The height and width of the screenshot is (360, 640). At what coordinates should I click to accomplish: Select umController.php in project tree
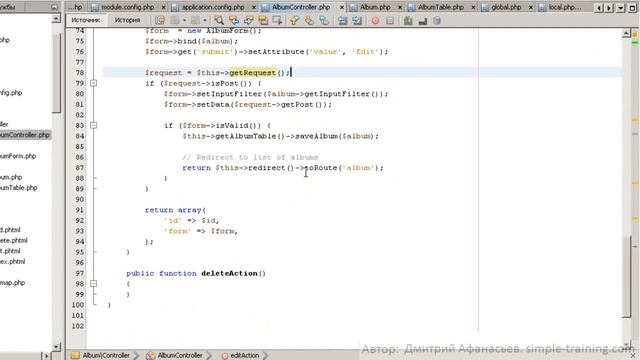[24, 135]
